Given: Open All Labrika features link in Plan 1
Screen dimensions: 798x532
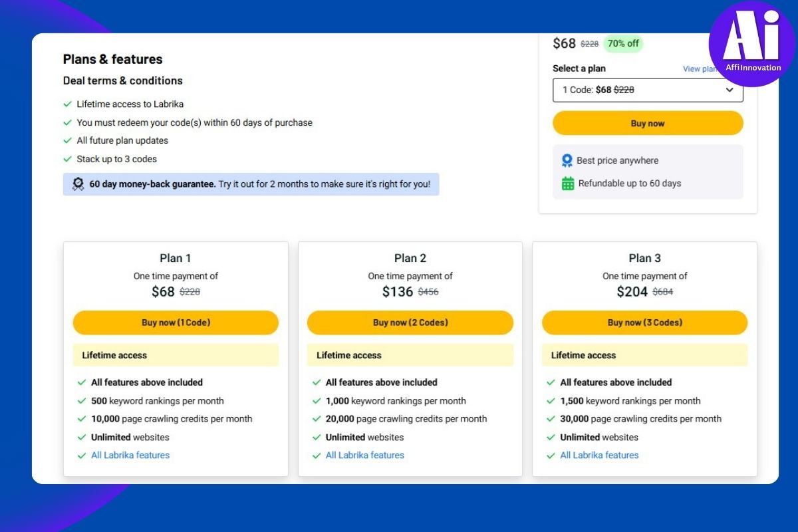Looking at the screenshot, I should (130, 456).
